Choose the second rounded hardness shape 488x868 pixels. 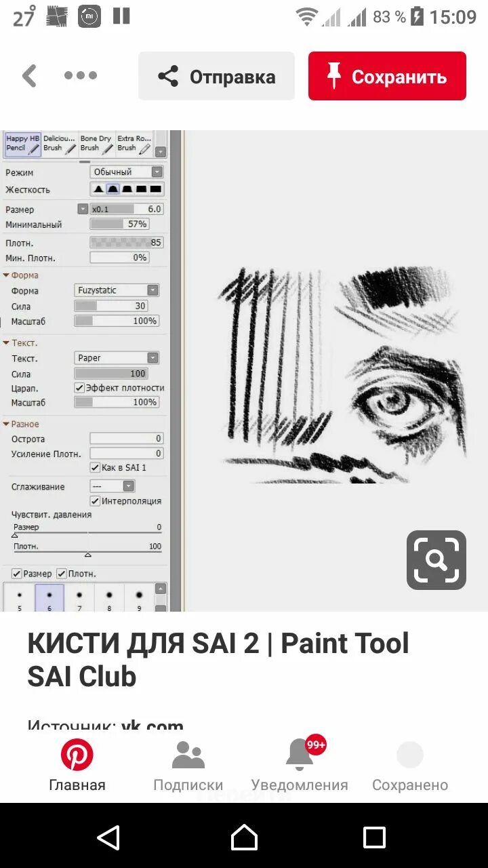pos(113,189)
